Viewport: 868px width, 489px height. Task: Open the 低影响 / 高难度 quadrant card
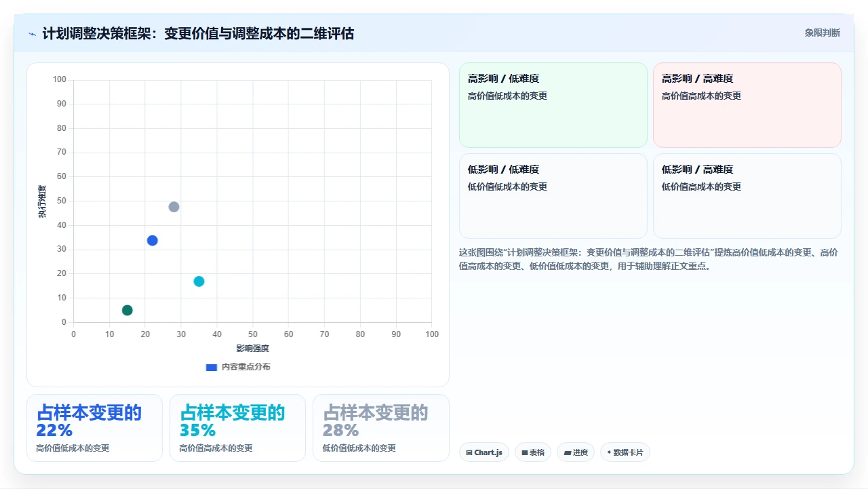click(x=747, y=196)
